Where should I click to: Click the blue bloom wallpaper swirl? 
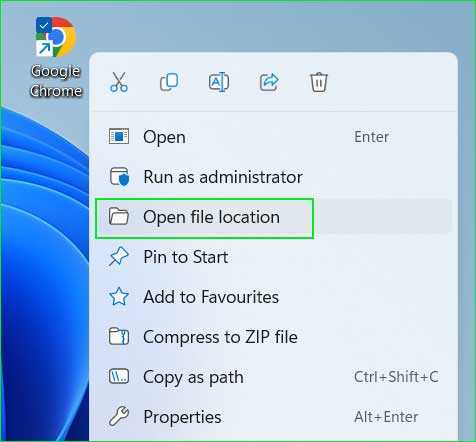point(43,267)
